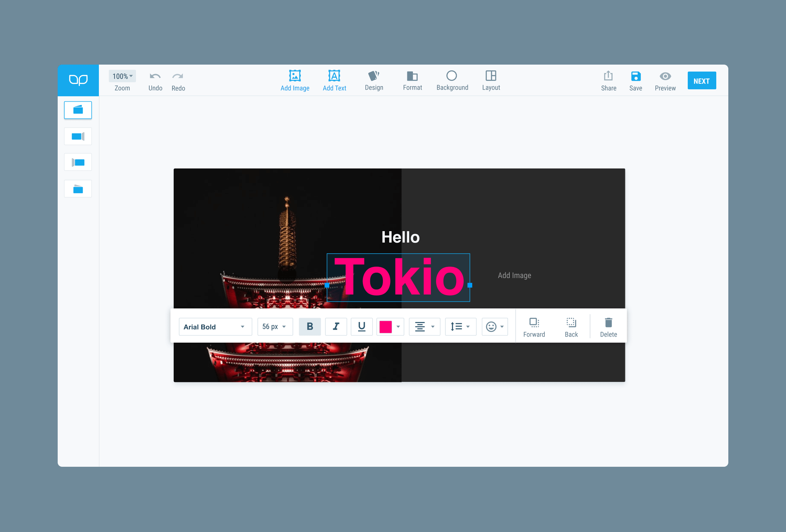Click the NEXT button
The width and height of the screenshot is (786, 532).
pos(701,81)
